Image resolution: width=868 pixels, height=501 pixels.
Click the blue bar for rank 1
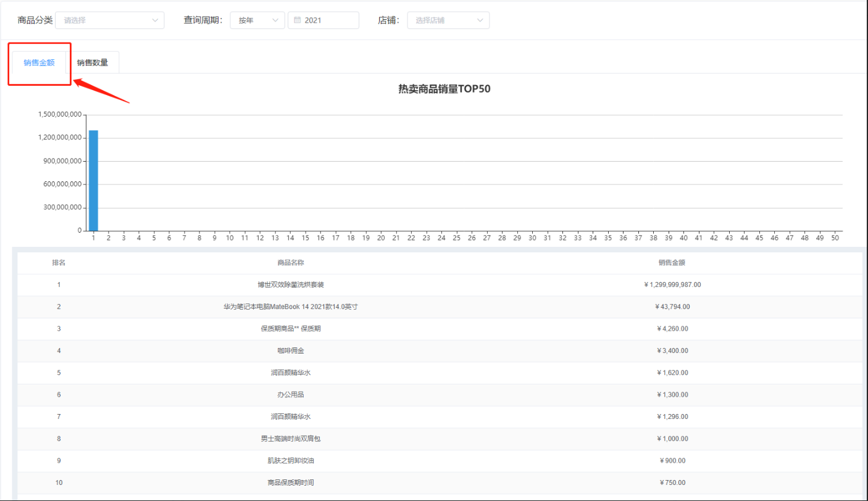[x=93, y=180]
